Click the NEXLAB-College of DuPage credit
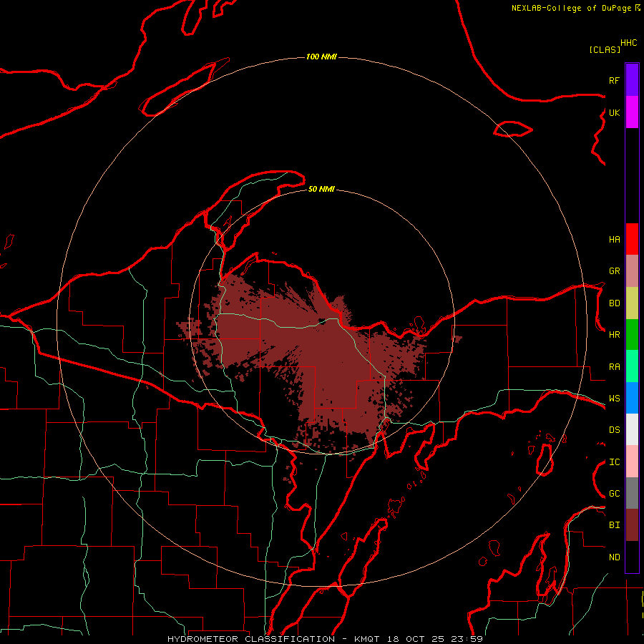The width and height of the screenshot is (644, 644). point(571,8)
